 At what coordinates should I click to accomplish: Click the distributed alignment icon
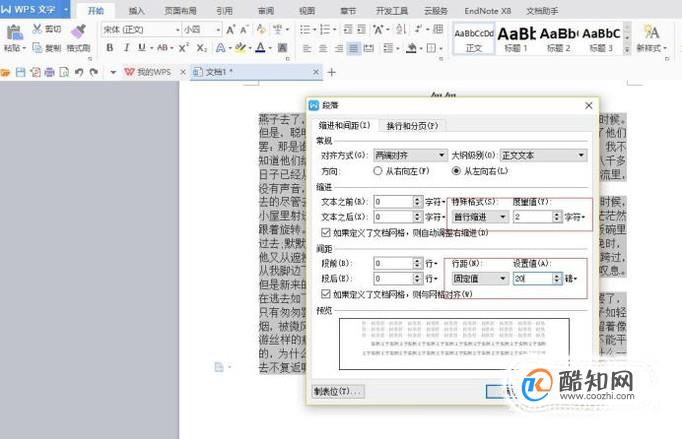click(369, 48)
